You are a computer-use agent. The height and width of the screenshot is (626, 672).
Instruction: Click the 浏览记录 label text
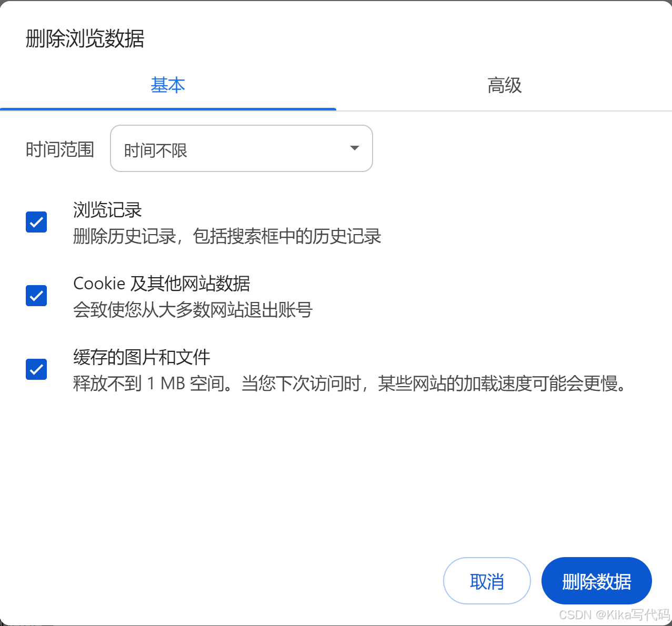point(107,210)
